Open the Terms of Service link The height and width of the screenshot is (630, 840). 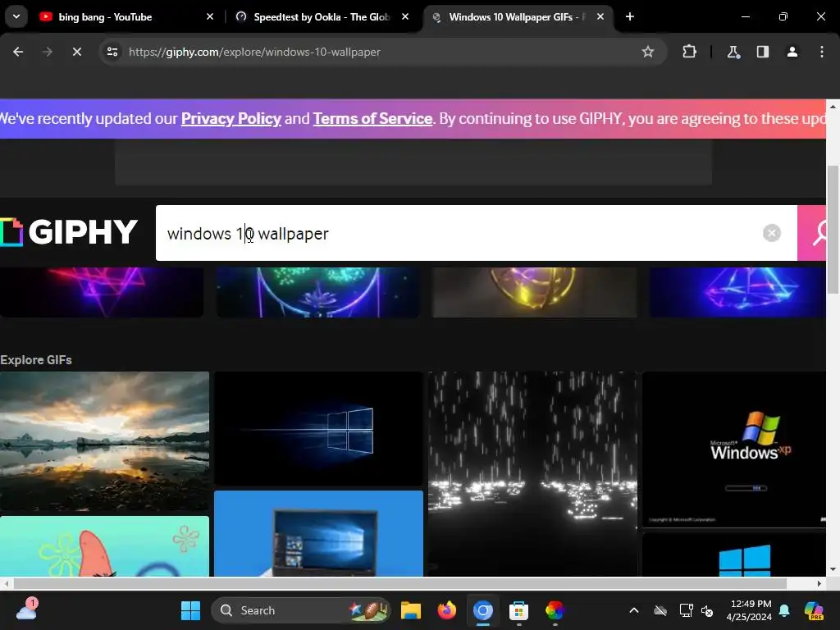pos(372,118)
